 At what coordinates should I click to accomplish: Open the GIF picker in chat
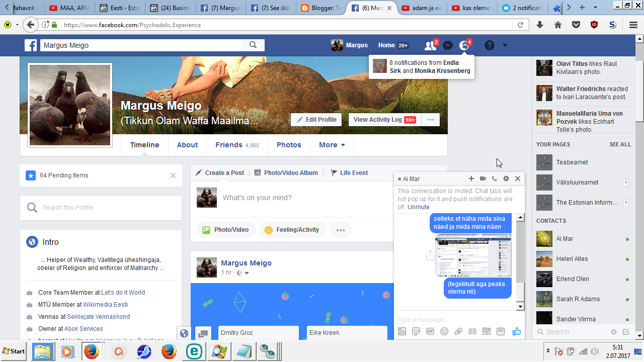click(430, 331)
